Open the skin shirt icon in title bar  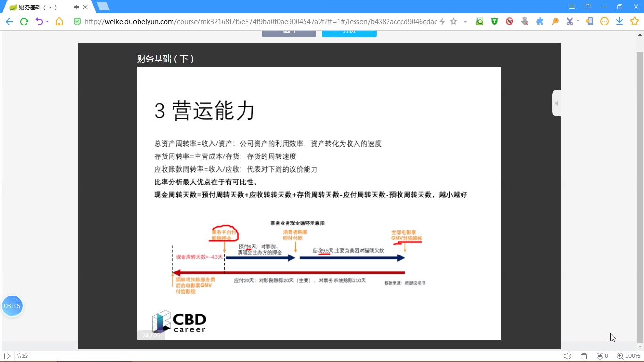(x=588, y=7)
